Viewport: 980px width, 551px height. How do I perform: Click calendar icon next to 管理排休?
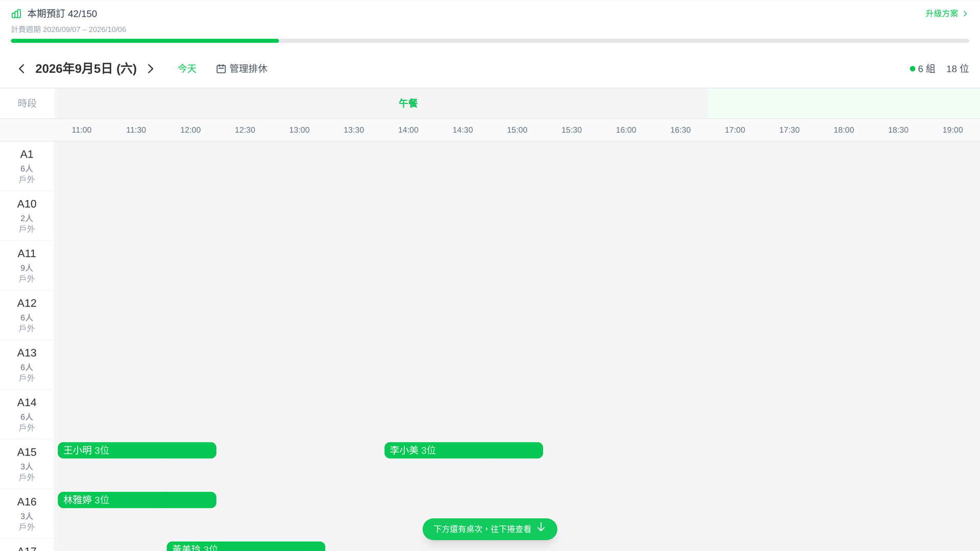click(221, 68)
